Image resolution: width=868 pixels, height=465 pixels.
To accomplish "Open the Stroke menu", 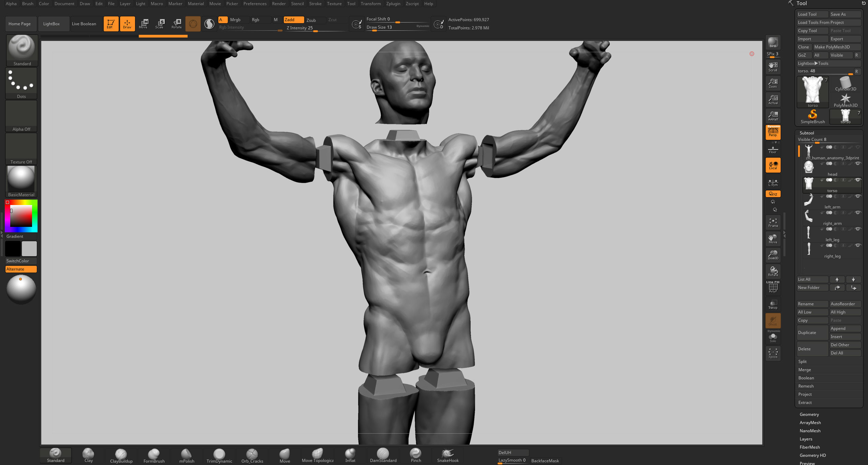I will pyautogui.click(x=315, y=4).
